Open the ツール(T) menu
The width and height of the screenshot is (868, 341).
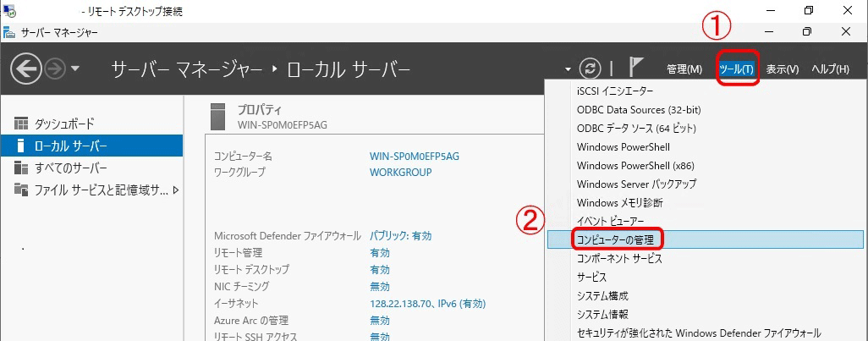pos(736,69)
